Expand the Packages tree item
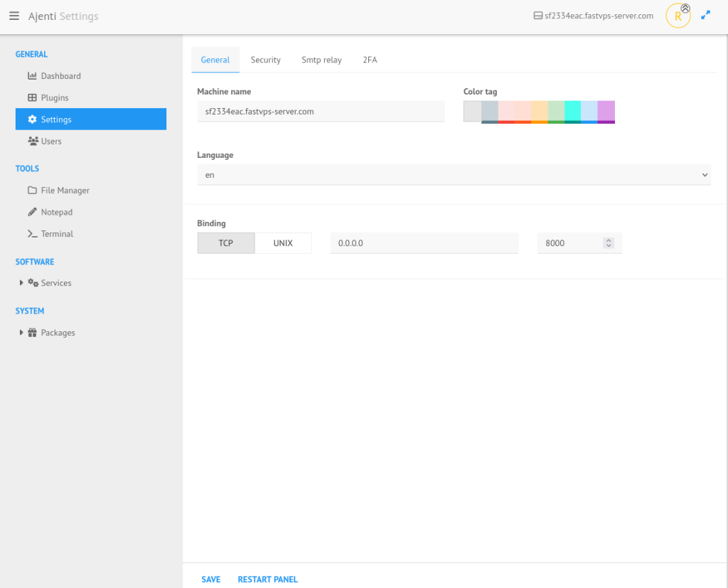The width and height of the screenshot is (728, 588). click(x=22, y=333)
